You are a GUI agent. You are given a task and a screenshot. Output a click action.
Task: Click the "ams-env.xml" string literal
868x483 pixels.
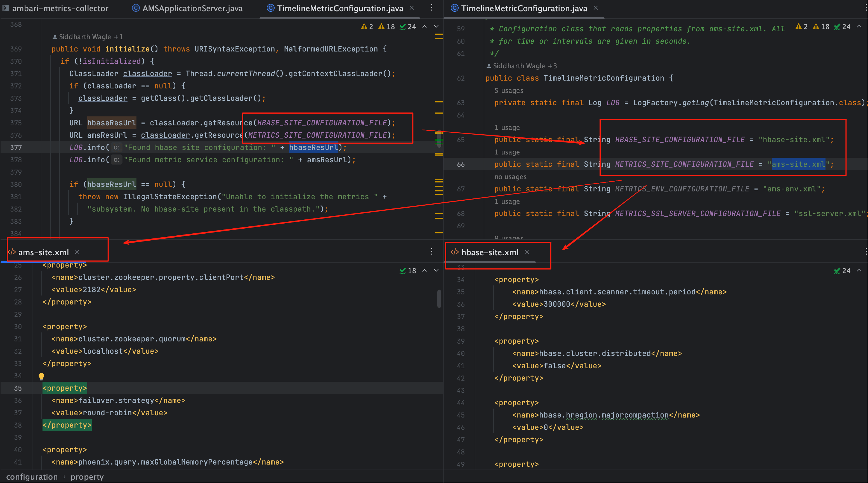click(792, 189)
